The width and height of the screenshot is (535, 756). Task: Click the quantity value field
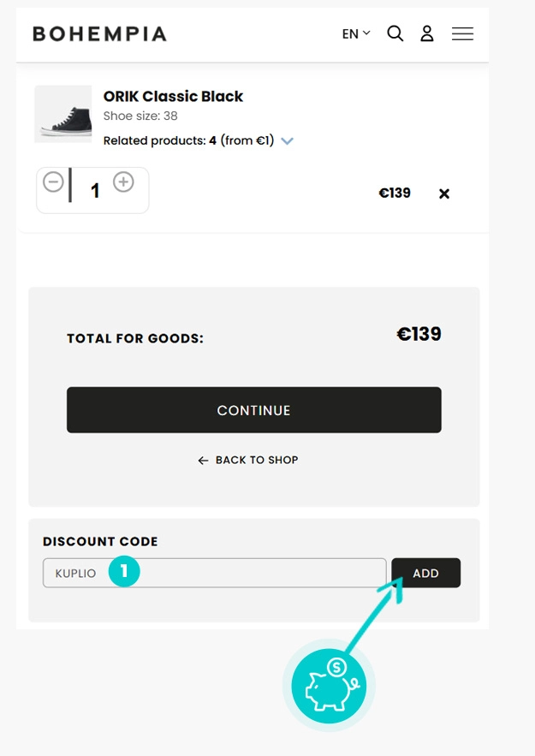click(95, 191)
